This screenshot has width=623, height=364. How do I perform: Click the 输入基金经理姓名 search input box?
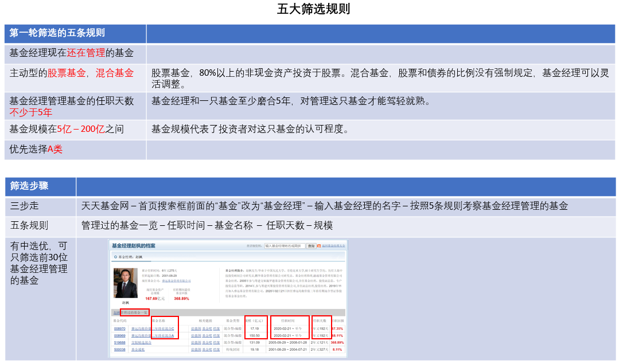click(285, 246)
